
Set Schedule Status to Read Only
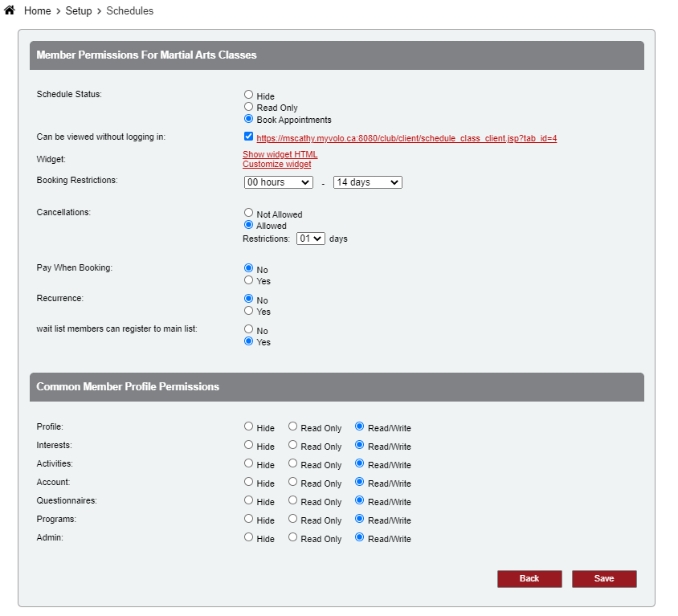(248, 107)
